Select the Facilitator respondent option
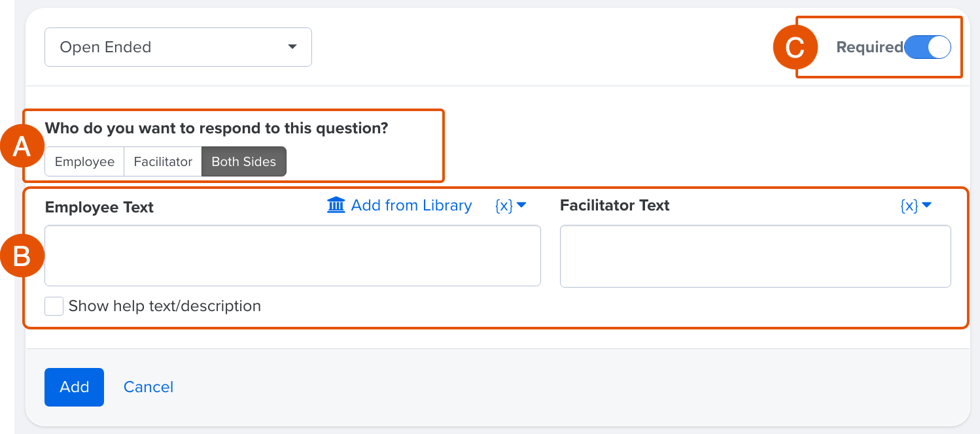This screenshot has width=980, height=434. (162, 161)
